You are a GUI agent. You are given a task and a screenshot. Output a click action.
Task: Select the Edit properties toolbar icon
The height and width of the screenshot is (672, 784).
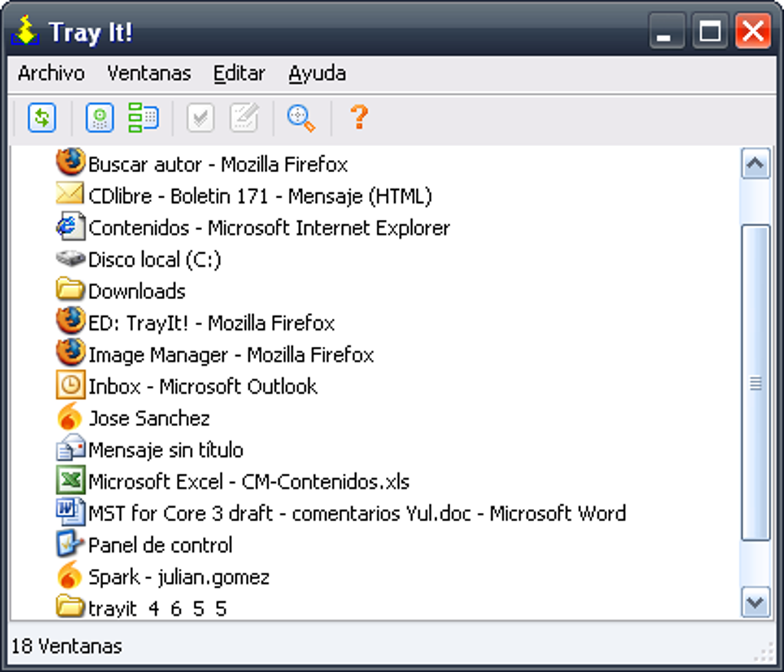click(244, 118)
